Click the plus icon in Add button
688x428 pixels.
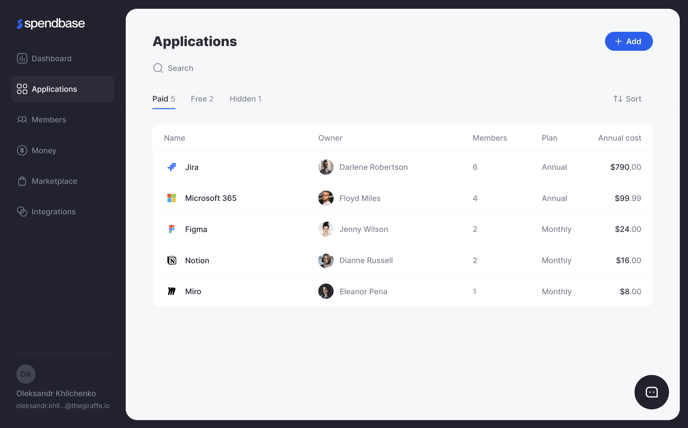618,41
